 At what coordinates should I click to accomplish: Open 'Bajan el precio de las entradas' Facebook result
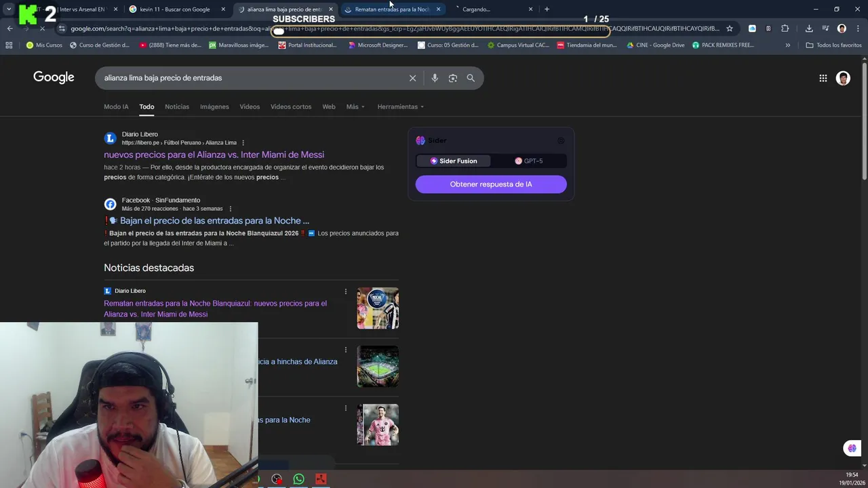214,220
